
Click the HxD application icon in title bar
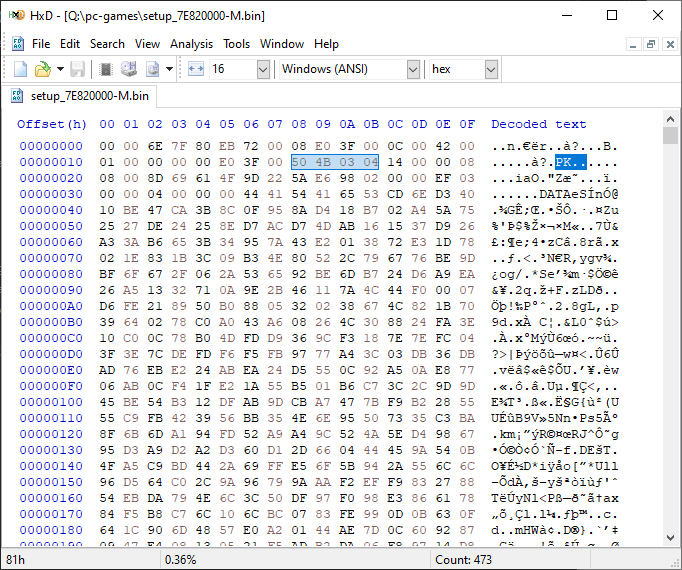[17, 16]
